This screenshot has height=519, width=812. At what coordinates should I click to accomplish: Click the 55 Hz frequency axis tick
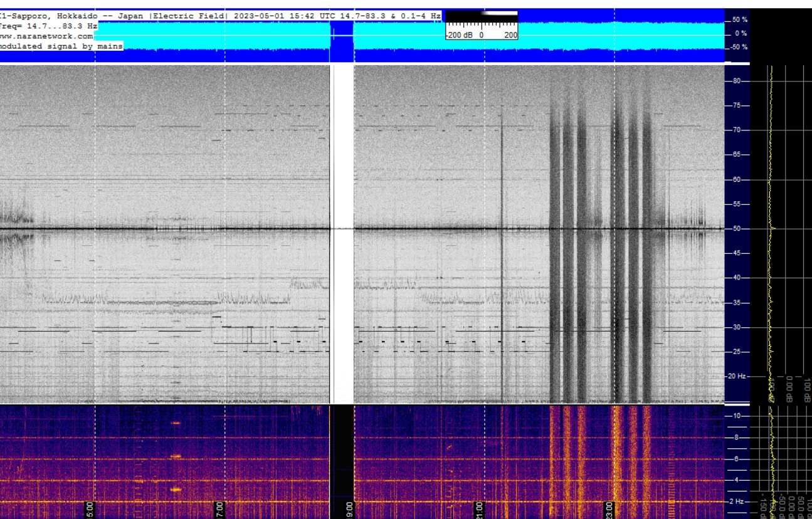[737, 204]
